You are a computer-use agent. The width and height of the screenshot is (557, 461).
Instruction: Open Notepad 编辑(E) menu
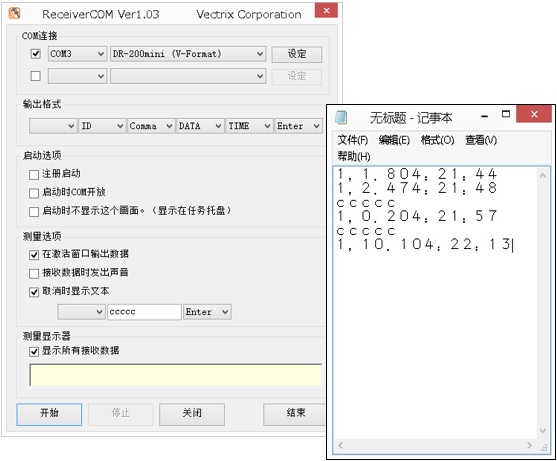coord(394,140)
